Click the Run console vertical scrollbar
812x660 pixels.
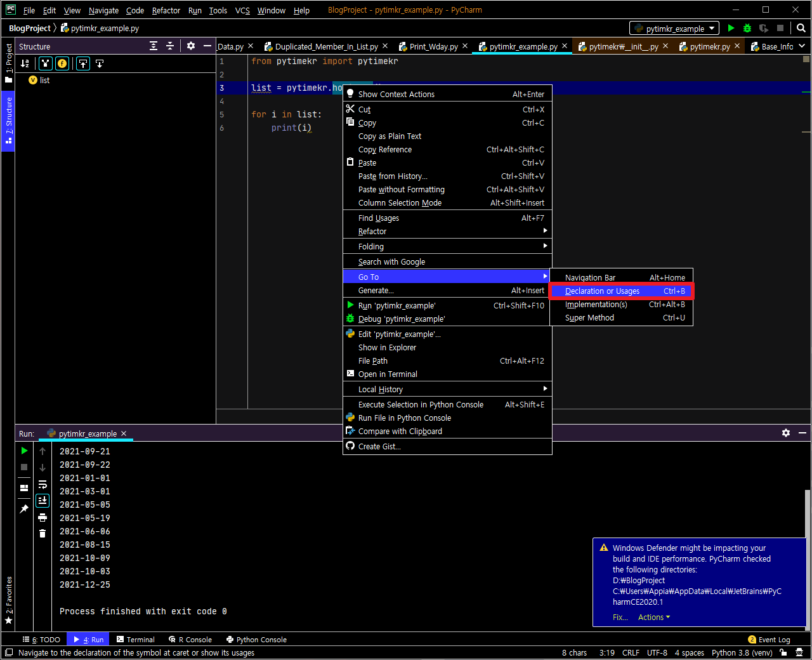[807, 558]
